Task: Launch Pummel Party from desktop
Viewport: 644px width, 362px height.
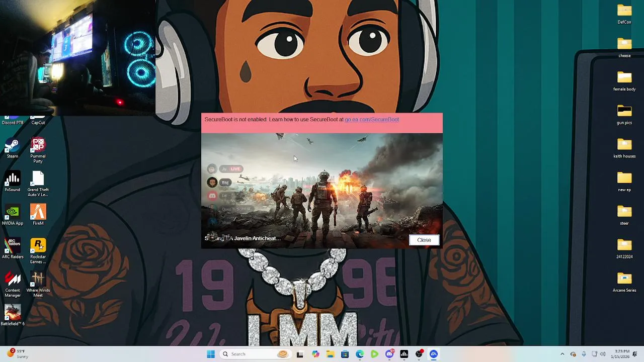Action: click(38, 151)
